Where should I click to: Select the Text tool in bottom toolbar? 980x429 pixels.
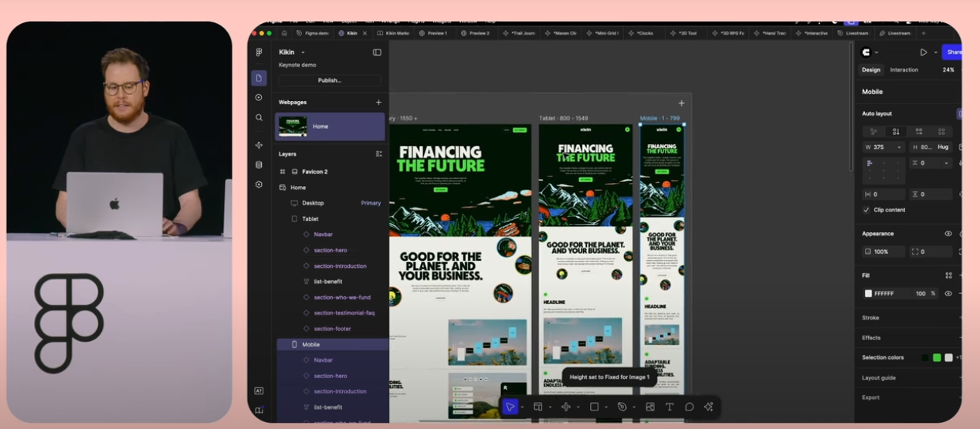(669, 407)
